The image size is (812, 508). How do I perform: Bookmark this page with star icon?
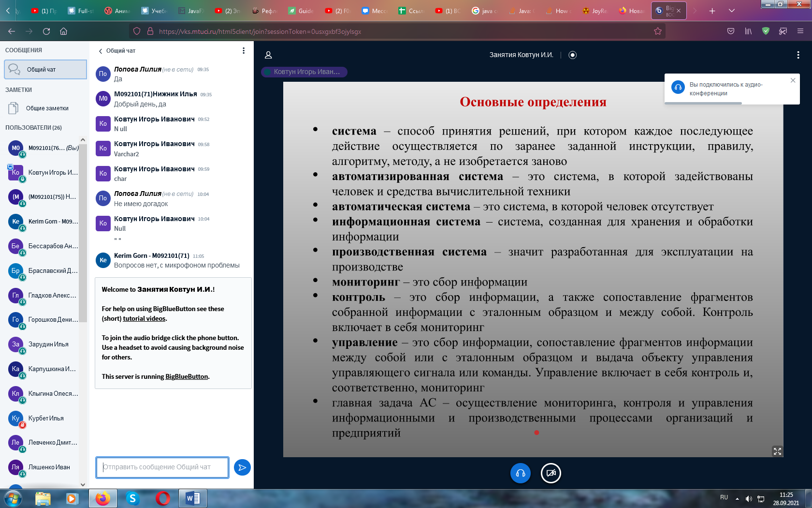(658, 31)
